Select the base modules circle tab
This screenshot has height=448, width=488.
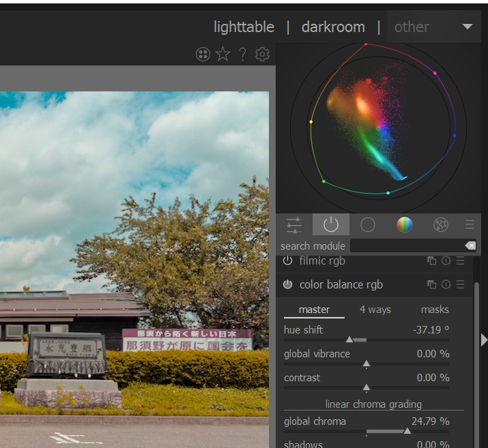coord(368,224)
